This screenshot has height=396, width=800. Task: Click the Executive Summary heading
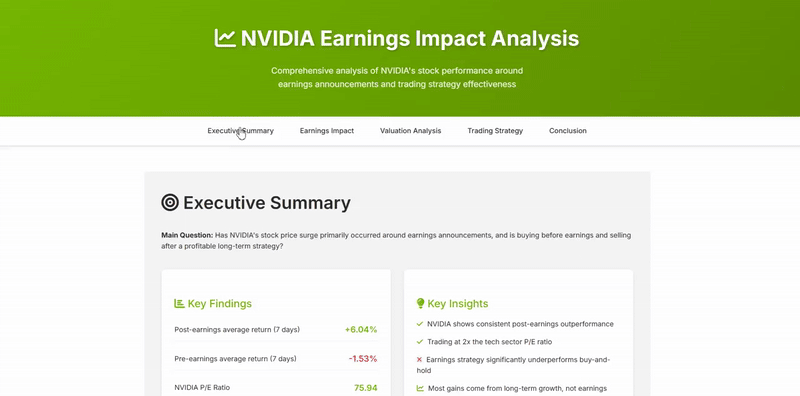pos(267,203)
